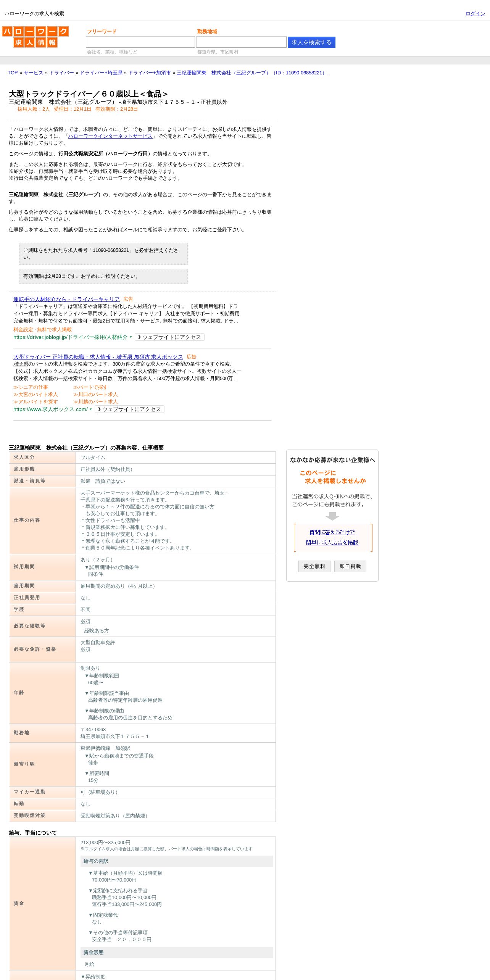Open the サービス breadcrumb link
Viewport: 490px width, 980px height.
click(x=34, y=73)
